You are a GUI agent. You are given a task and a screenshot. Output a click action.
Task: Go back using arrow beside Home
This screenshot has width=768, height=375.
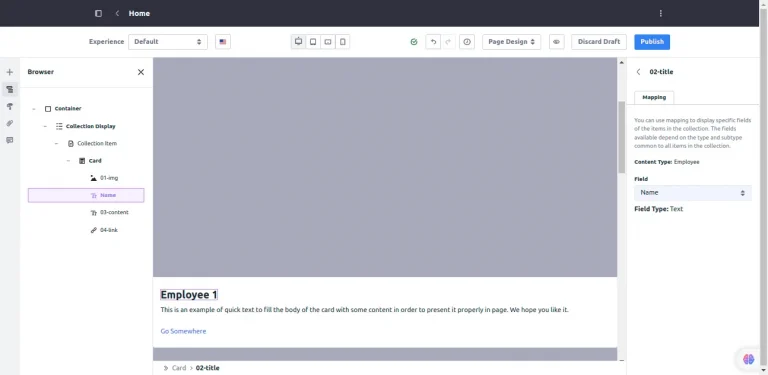coord(117,13)
